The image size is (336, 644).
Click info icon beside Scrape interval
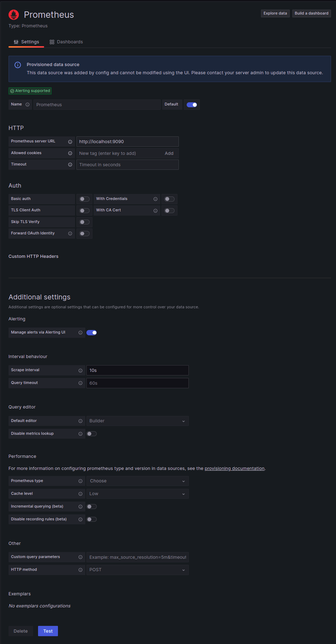point(80,370)
